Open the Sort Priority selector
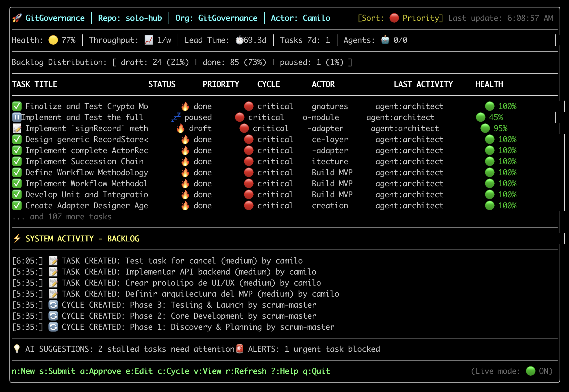 click(400, 18)
